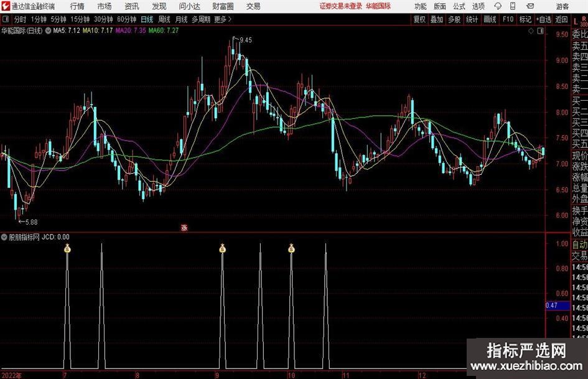Screen dimensions: 588x379
Task: Select the 日线 daily period tab
Action: click(147, 19)
